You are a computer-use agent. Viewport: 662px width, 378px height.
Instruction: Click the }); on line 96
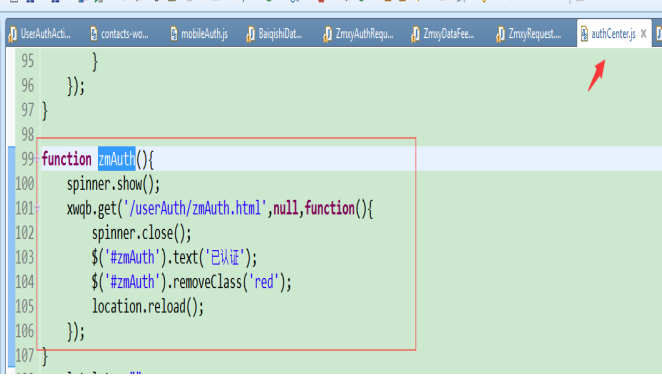76,86
